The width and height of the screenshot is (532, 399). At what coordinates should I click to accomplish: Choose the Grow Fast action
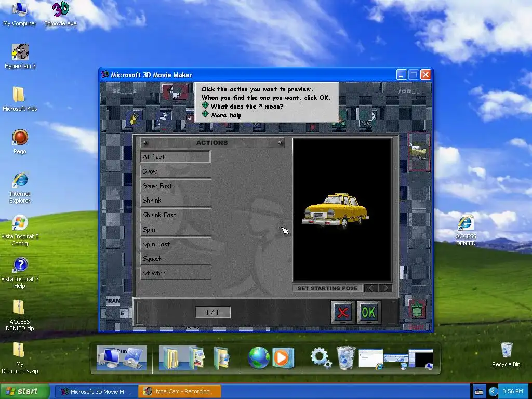click(176, 186)
